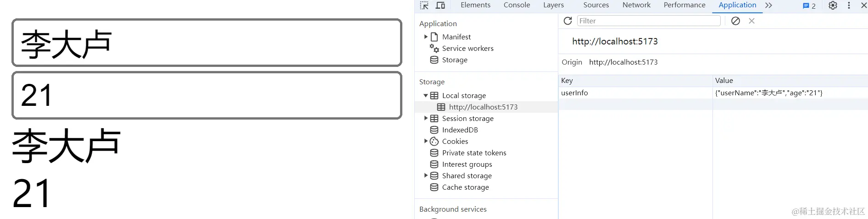The image size is (868, 219).
Task: Expand the Cookies tree node
Action: click(426, 141)
